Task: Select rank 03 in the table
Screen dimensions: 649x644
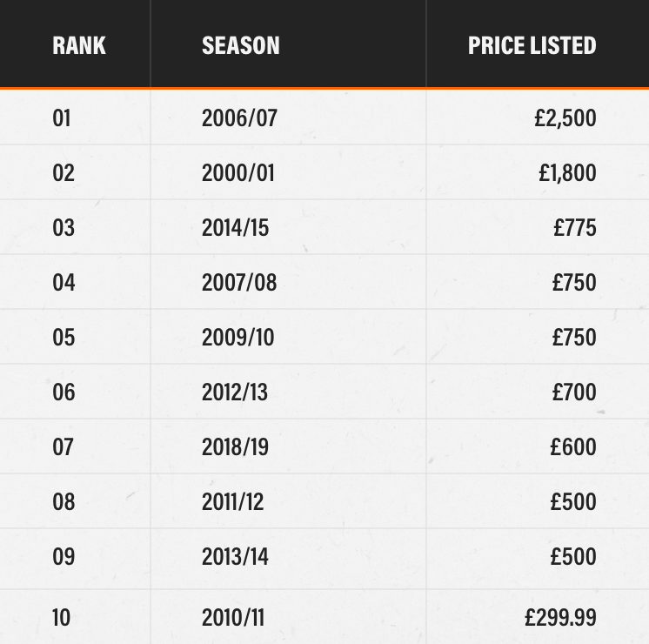Action: click(64, 227)
